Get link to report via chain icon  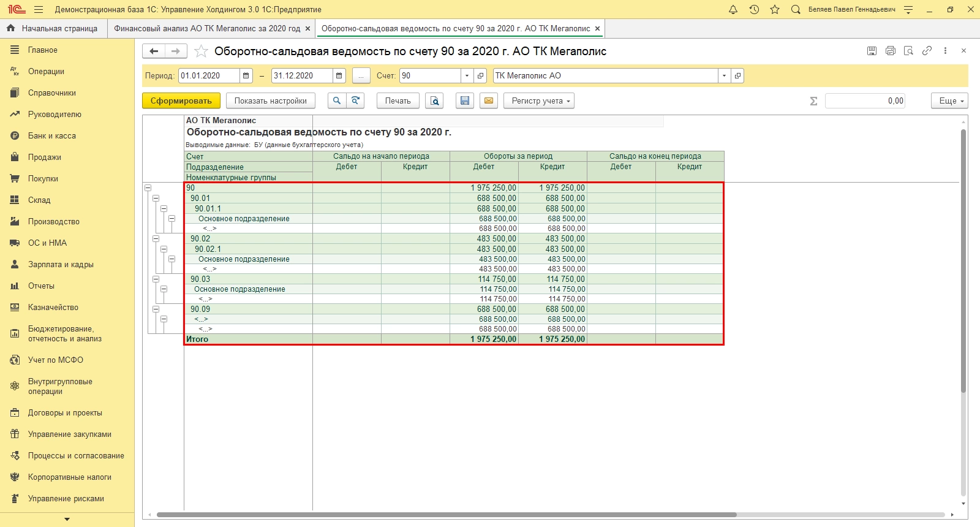(927, 51)
